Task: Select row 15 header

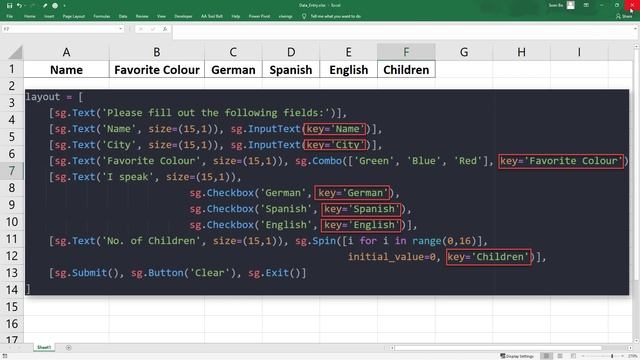Action: pyautogui.click(x=12, y=307)
